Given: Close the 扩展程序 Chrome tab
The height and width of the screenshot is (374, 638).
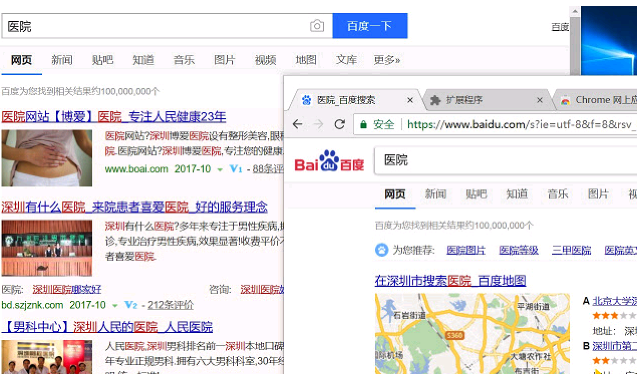Looking at the screenshot, I should [540, 100].
